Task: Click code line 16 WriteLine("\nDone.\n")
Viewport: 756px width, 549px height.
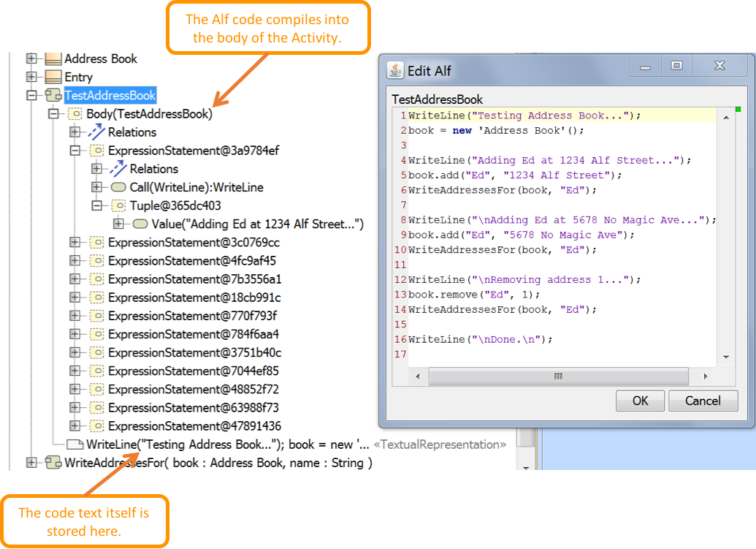Action: 480,339
